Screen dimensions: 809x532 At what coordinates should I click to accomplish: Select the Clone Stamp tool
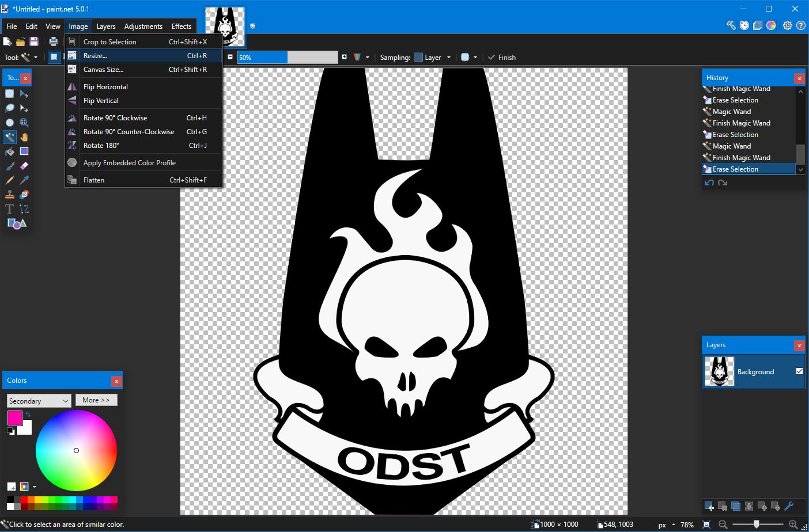tap(10, 195)
